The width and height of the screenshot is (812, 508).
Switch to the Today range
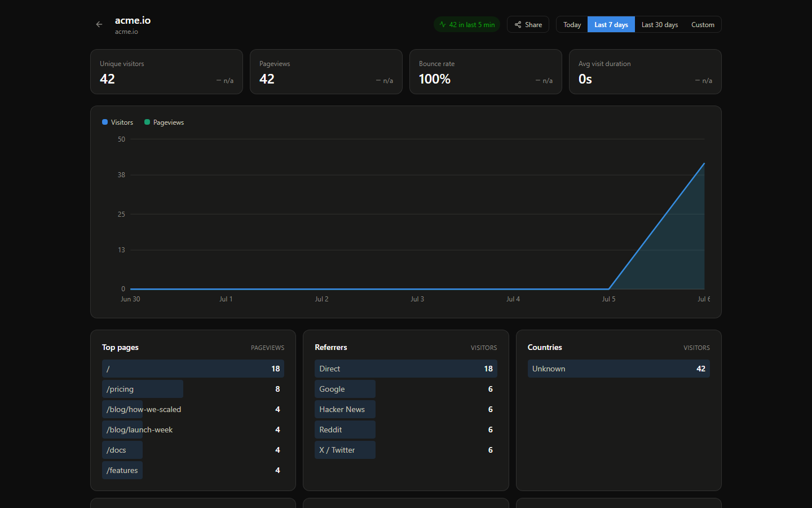[572, 24]
